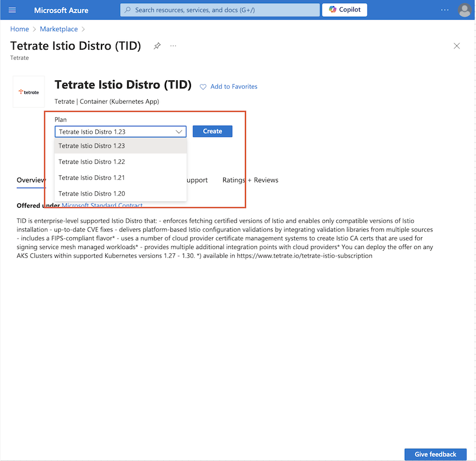
Task: Click the Add to Favorites link
Action: coord(234,87)
